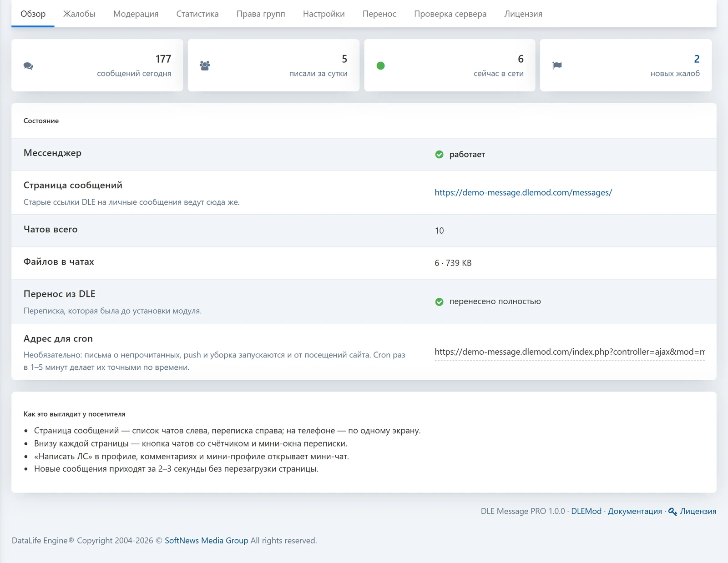Click the 'Чатов всего' row label
This screenshot has width=728, height=563.
[51, 229]
